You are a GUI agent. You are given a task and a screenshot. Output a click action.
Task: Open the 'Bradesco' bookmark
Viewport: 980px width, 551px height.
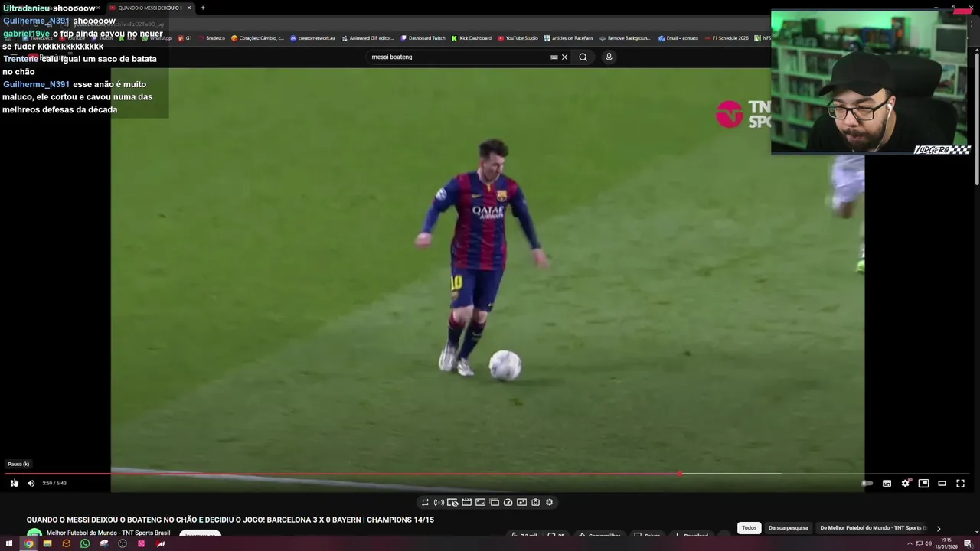coord(211,37)
